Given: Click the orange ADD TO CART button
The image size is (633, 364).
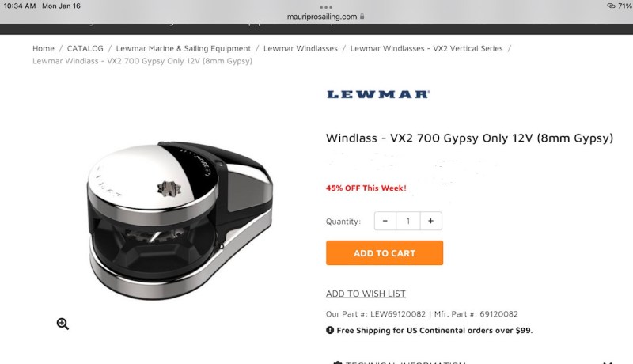Looking at the screenshot, I should [x=385, y=253].
